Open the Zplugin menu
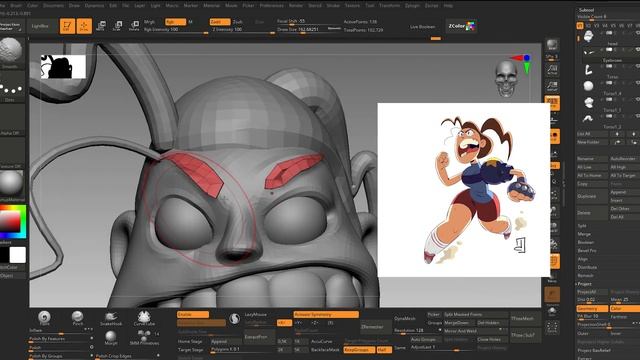Screen dimensions: 640x360 [413, 5]
